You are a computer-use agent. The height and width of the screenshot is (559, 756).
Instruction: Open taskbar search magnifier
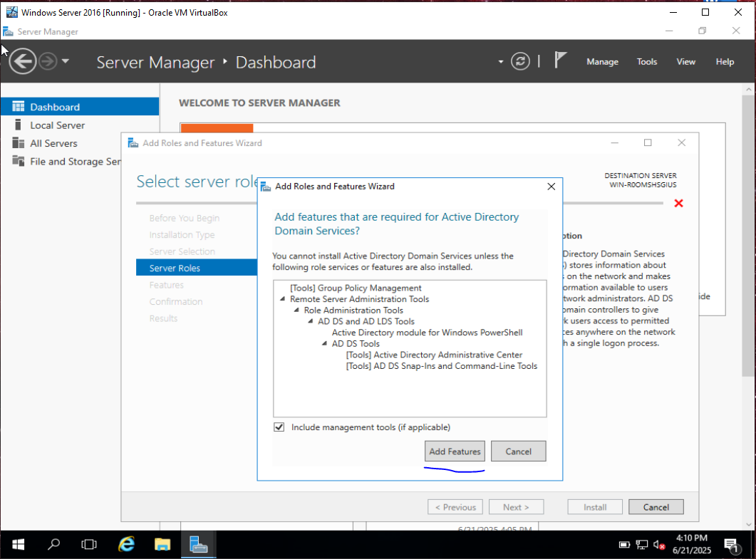click(53, 545)
